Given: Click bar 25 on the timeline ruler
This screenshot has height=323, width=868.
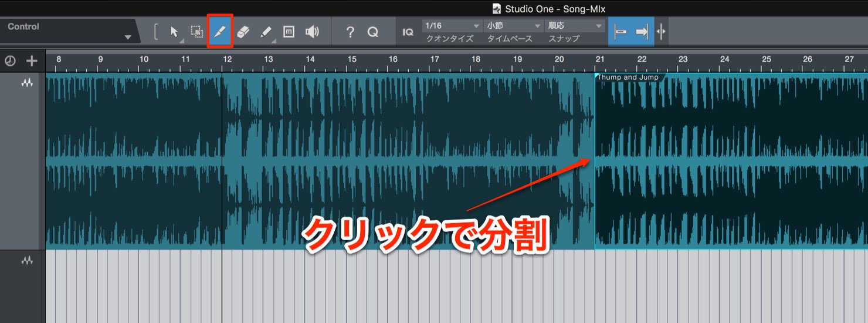Looking at the screenshot, I should click(x=767, y=59).
